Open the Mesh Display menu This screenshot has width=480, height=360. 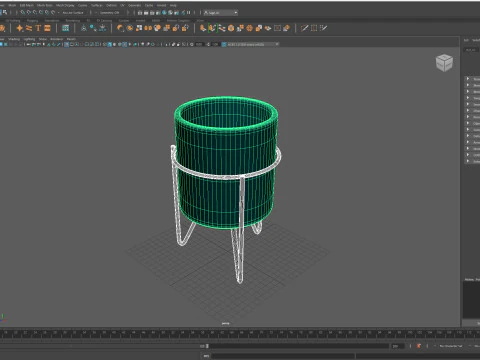coord(65,5)
